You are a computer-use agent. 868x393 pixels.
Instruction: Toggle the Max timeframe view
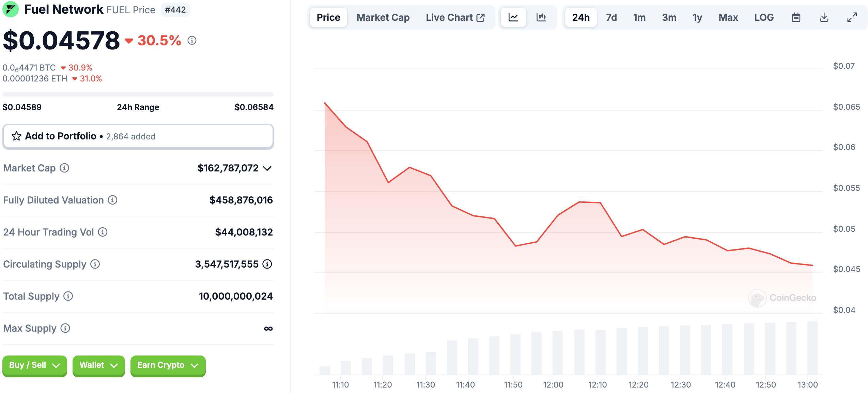tap(728, 17)
